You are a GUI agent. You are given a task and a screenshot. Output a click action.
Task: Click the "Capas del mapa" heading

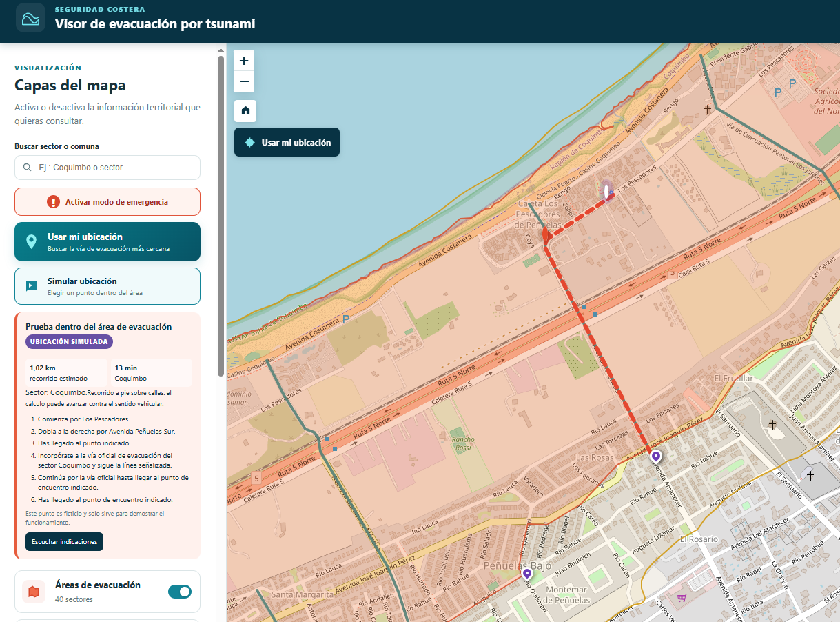coord(70,86)
